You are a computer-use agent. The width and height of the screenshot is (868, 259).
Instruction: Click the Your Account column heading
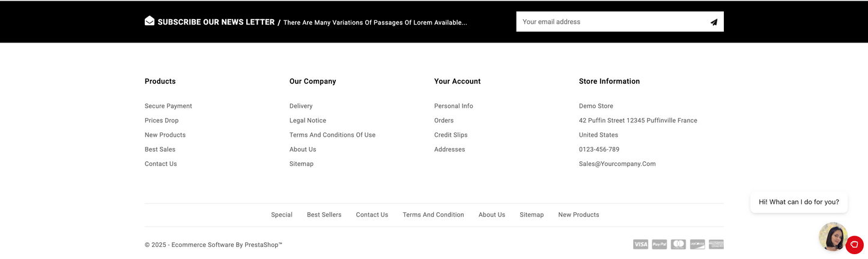[458, 82]
